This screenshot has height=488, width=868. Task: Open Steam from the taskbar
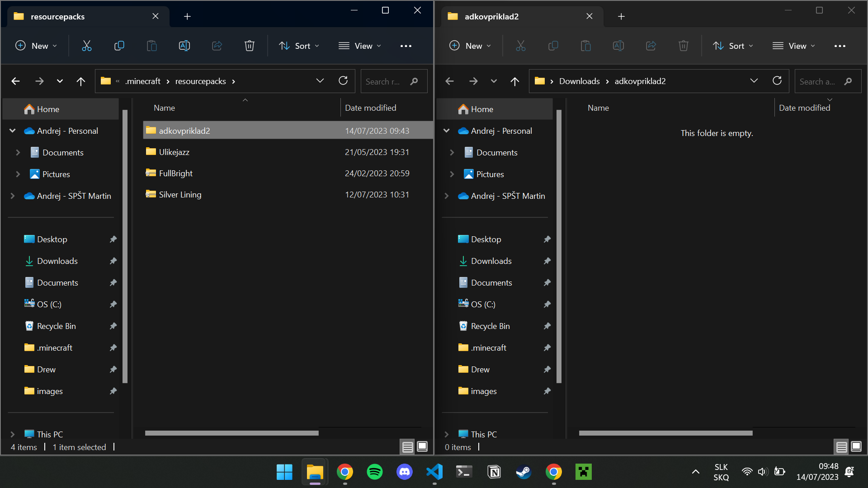[524, 472]
